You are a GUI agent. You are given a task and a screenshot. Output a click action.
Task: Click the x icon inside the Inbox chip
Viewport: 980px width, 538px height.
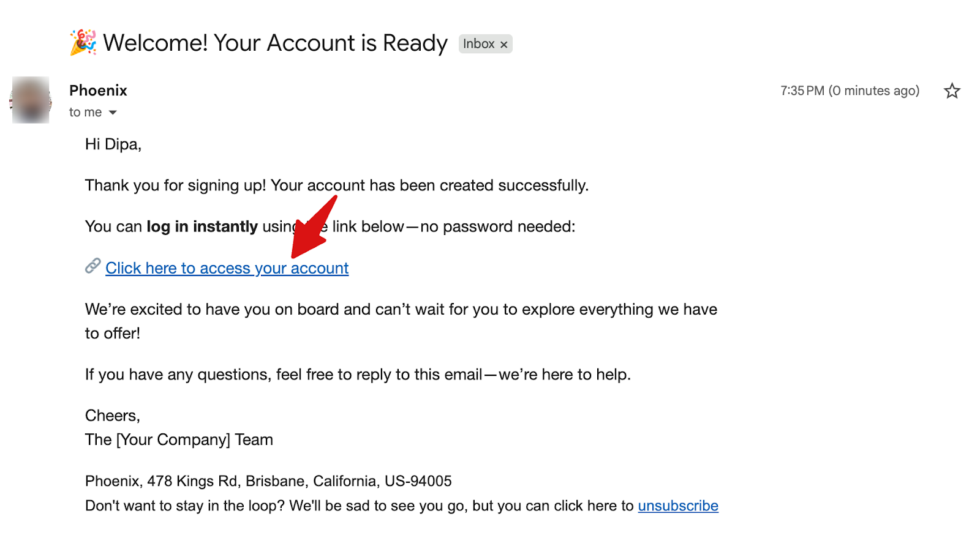click(503, 43)
